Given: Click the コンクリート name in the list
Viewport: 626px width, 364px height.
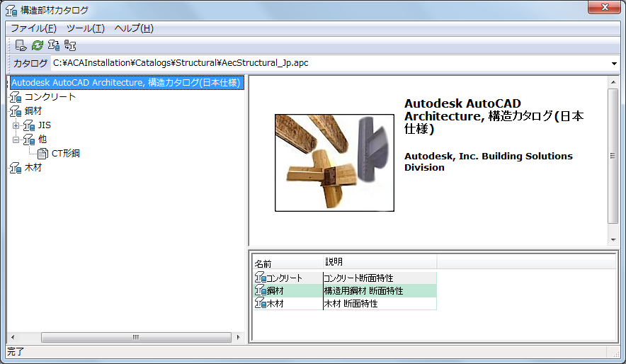Looking at the screenshot, I should click(284, 278).
